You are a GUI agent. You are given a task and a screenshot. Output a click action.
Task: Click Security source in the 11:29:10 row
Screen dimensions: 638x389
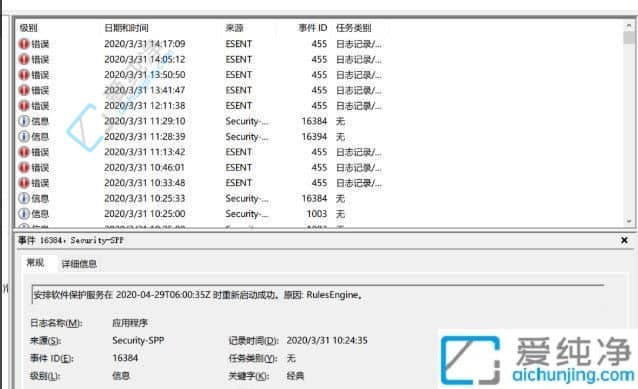(247, 121)
